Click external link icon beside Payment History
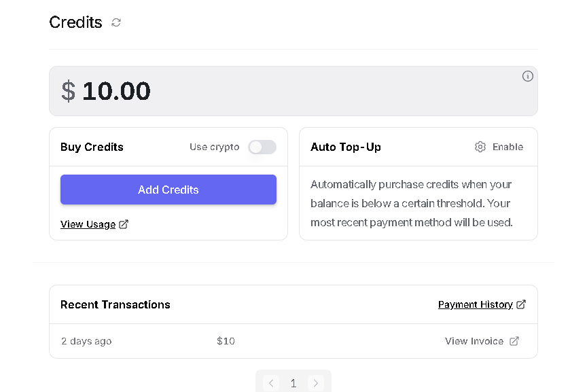 (521, 304)
